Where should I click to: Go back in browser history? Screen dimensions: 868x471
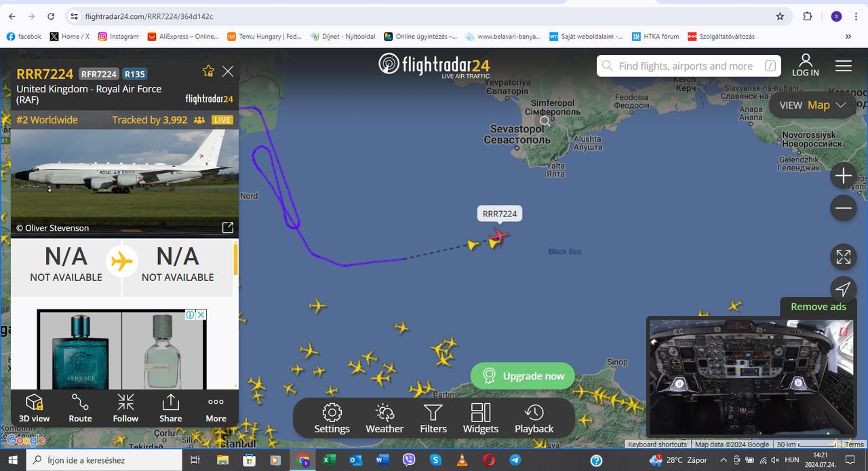(x=12, y=16)
